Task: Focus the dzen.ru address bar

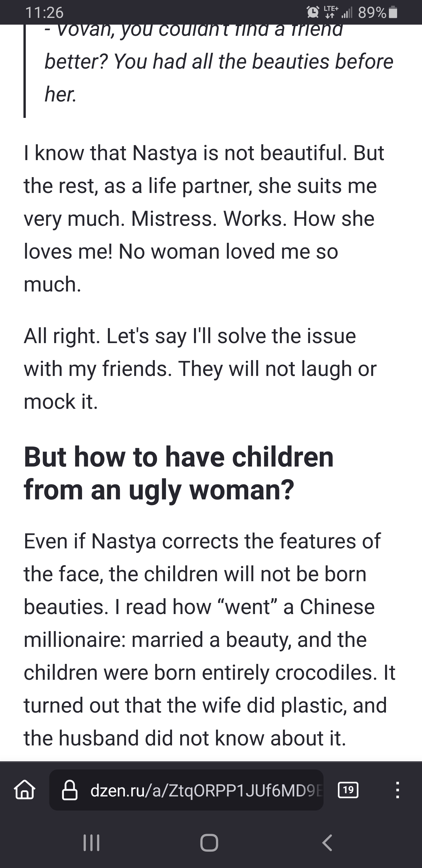Action: (x=186, y=790)
